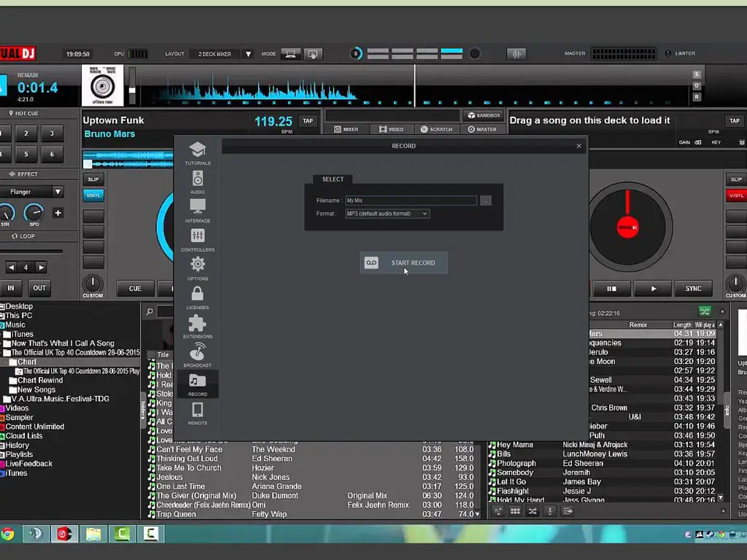Viewport: 747px width, 560px height.
Task: Open the Remote settings section
Action: [x=197, y=413]
